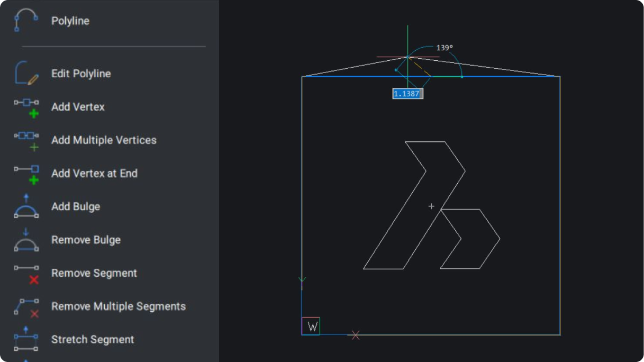
Task: Click the Remove Multiple Segments icon
Action: [x=26, y=307]
